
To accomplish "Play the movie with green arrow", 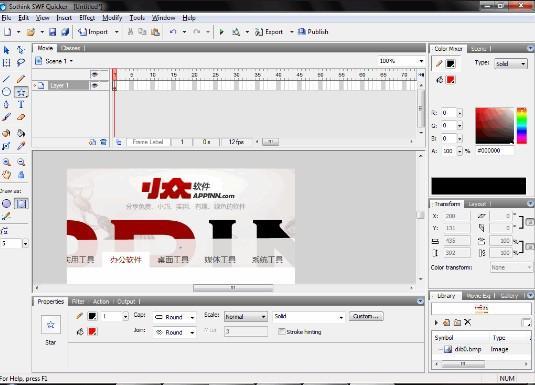I will 221,32.
